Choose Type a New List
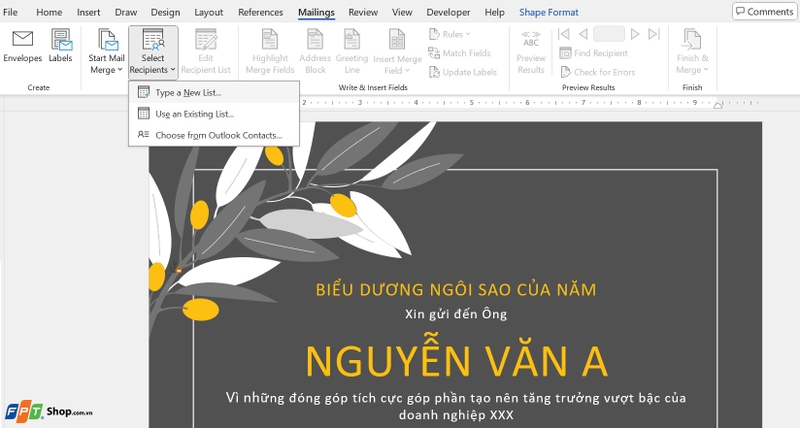Screen dimensions: 800x428 click(x=214, y=92)
